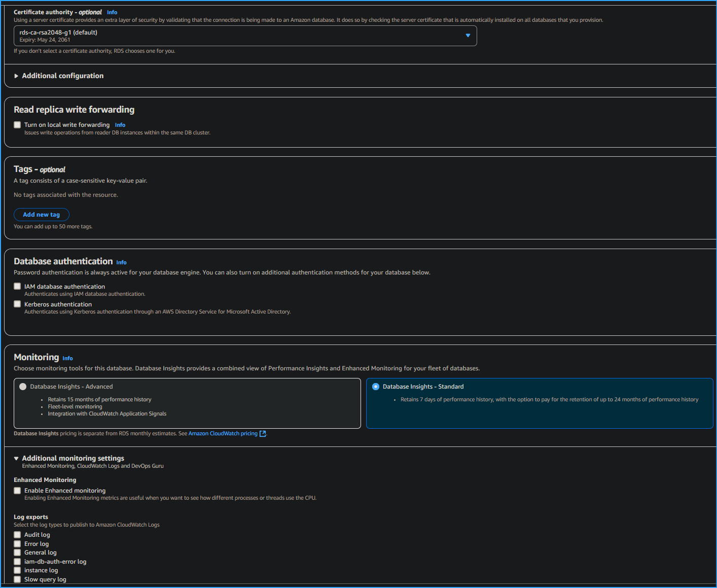Click the Info icon next to Database authentication
The image size is (717, 588).
pyautogui.click(x=121, y=262)
